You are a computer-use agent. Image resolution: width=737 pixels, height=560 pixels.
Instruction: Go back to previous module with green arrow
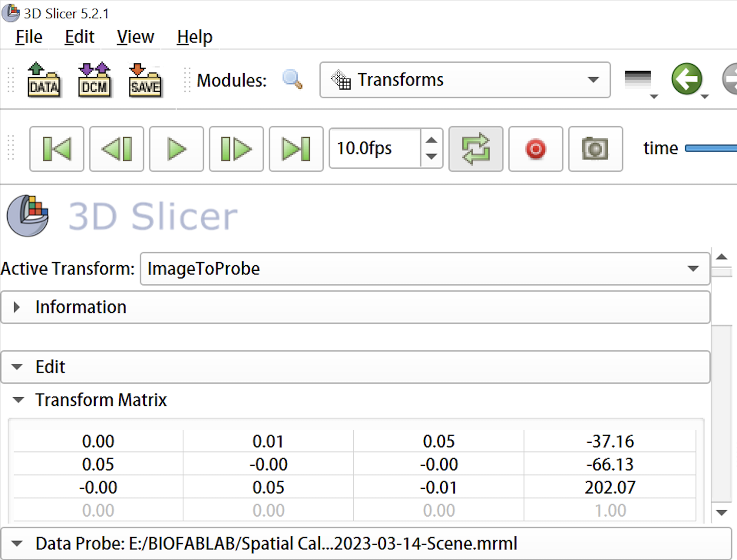686,79
